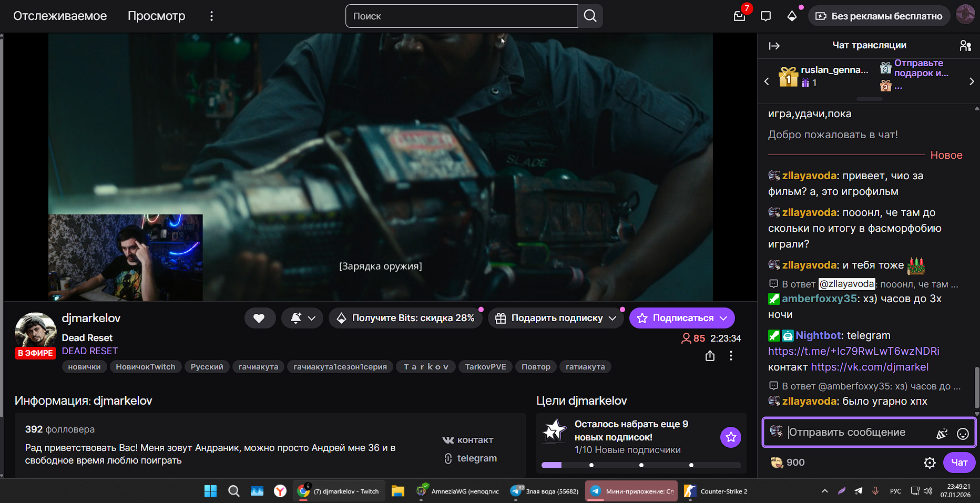Open the whispers speech bubble icon
The height and width of the screenshot is (503, 980).
tap(766, 16)
